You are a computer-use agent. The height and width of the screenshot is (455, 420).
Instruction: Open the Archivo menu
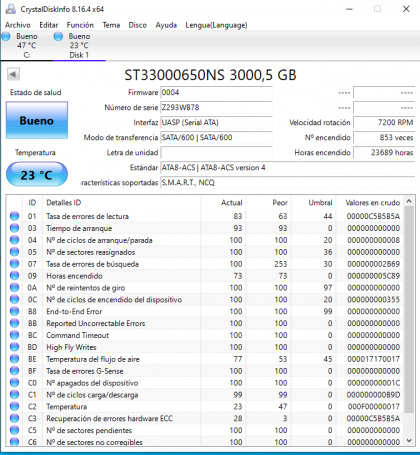coord(18,25)
